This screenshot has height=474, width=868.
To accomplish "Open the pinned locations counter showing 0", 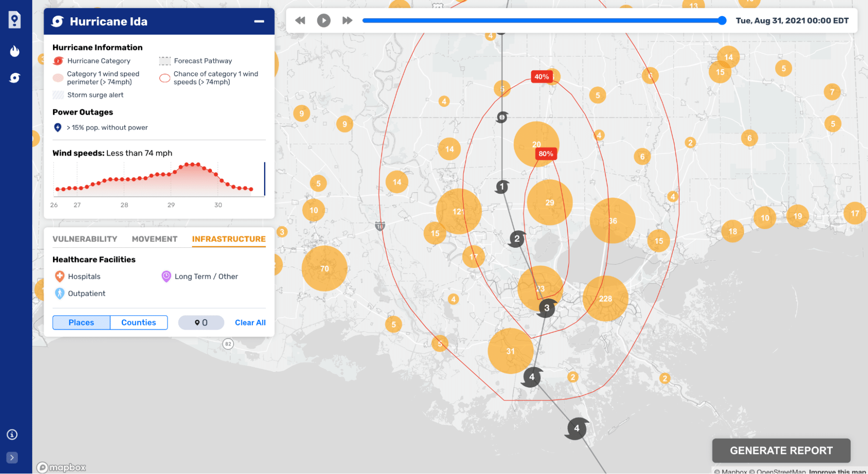I will pyautogui.click(x=201, y=322).
